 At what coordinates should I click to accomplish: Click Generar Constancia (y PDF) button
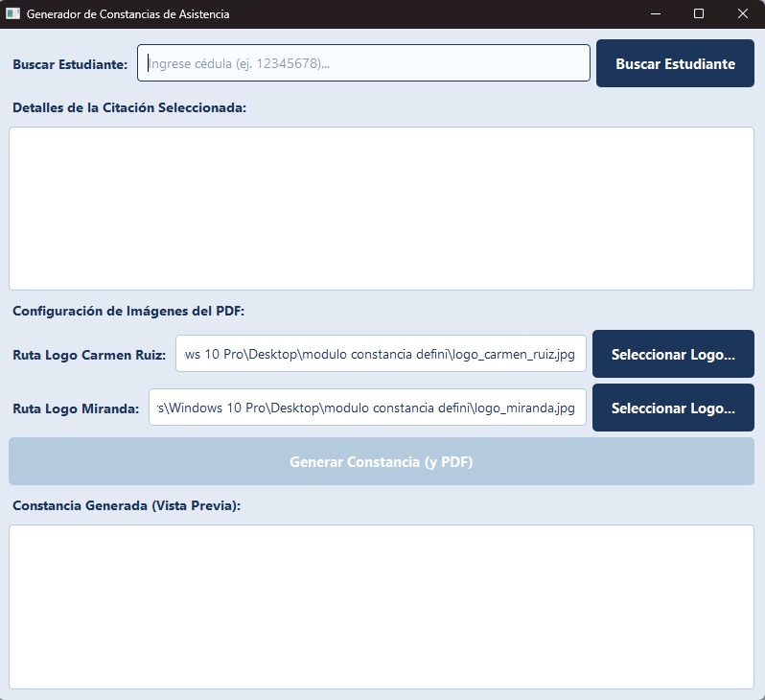(382, 461)
